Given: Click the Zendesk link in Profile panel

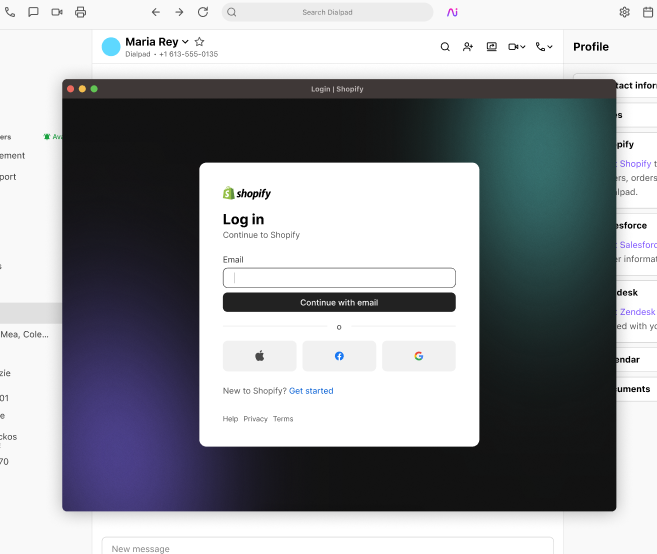Looking at the screenshot, I should pos(637,312).
